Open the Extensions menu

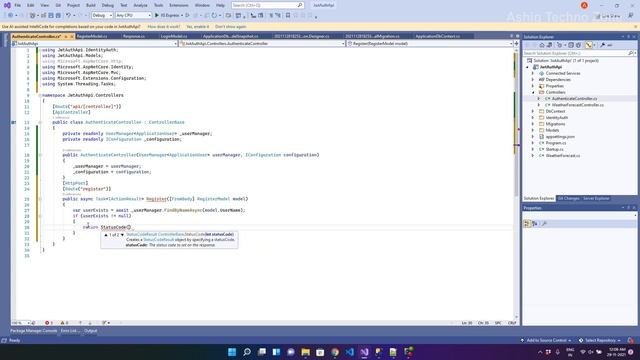179,5
